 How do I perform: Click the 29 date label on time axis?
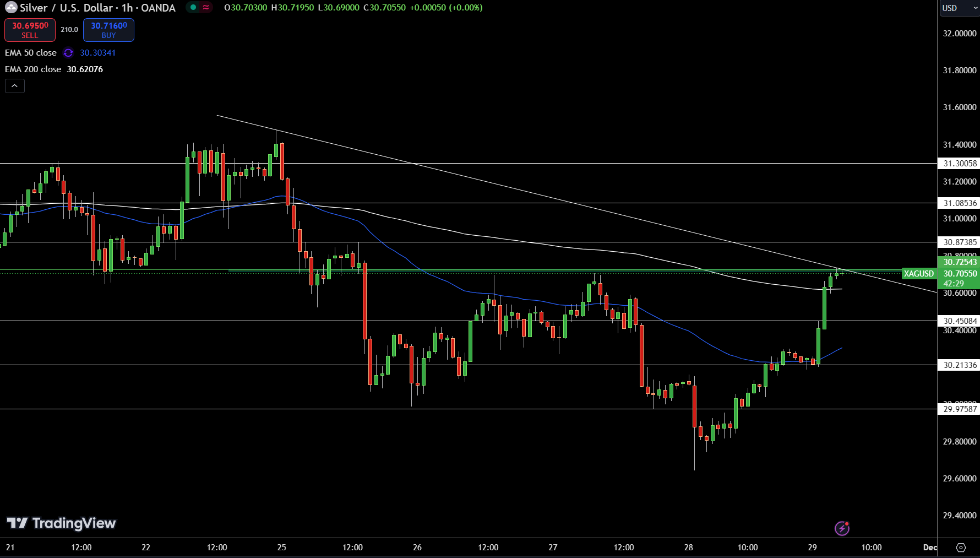tap(812, 548)
